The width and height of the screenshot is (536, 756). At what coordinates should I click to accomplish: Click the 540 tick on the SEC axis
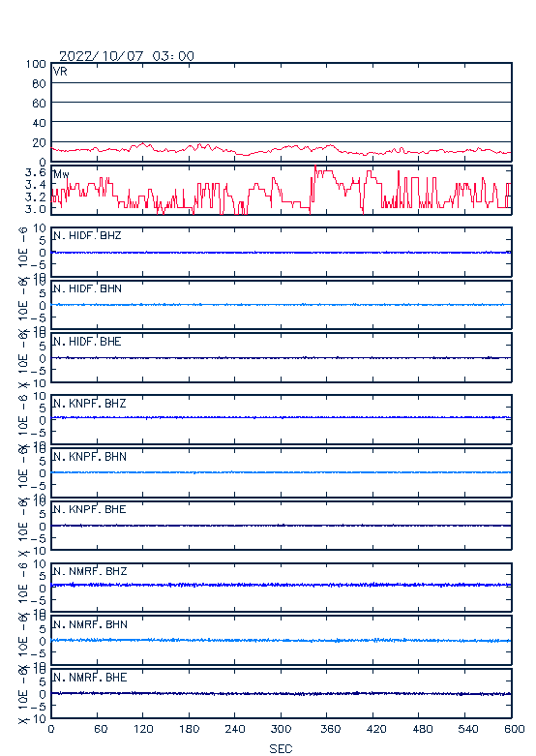(x=467, y=729)
